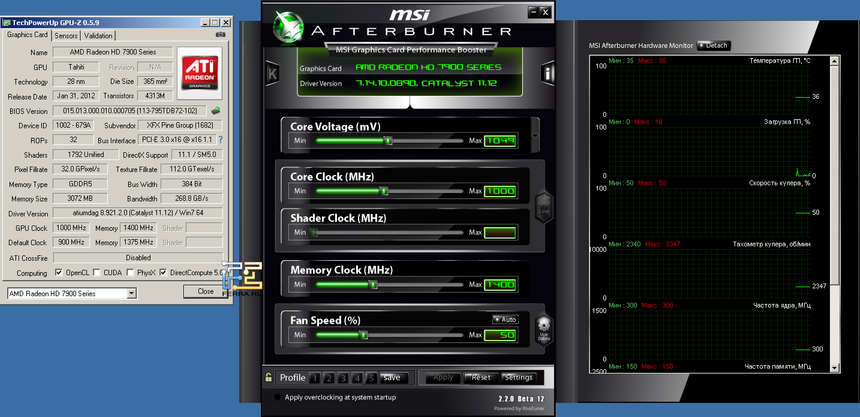Select profile slot 3
This screenshot has width=860, height=417.
coord(343,378)
